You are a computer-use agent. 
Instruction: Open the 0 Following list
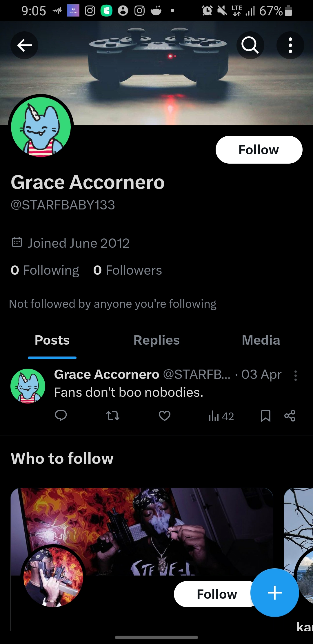pyautogui.click(x=45, y=270)
